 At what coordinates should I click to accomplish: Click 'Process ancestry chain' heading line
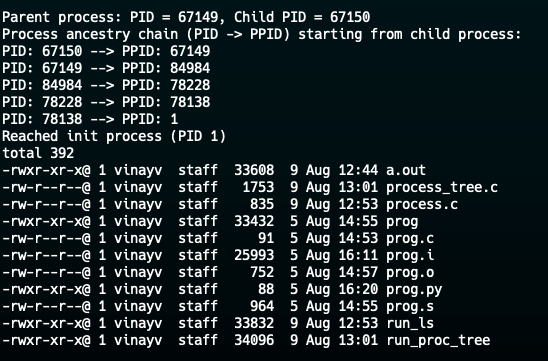point(261,34)
